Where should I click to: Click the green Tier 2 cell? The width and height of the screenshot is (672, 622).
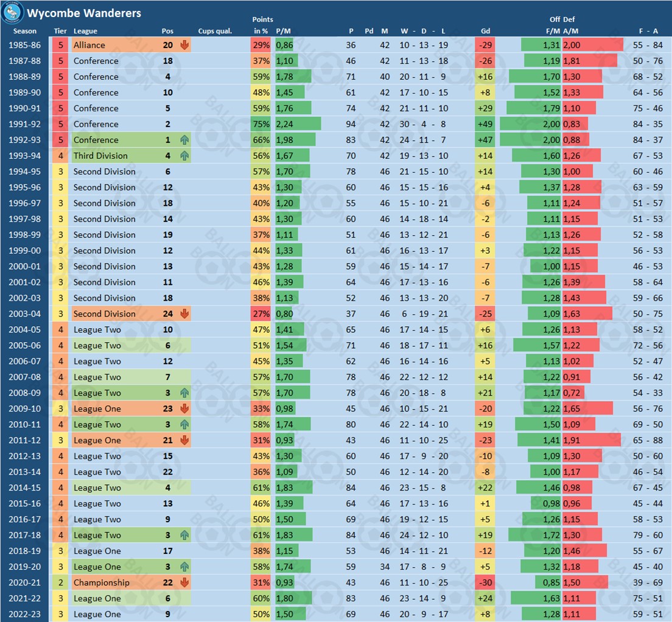pos(60,583)
